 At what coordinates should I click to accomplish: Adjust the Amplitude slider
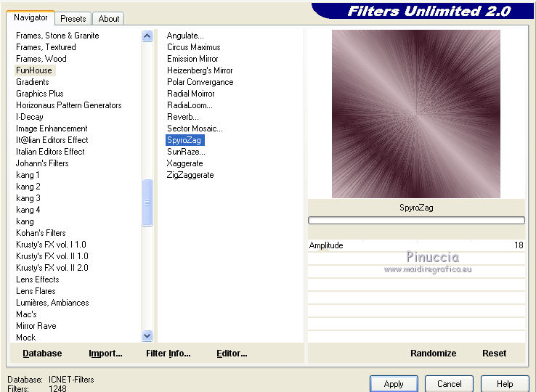tap(416, 245)
